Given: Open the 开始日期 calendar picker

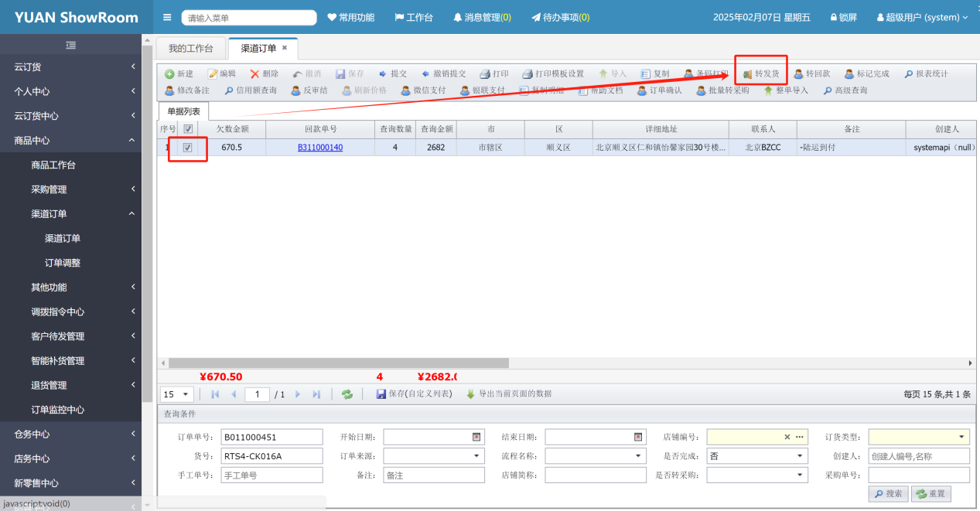Looking at the screenshot, I should click(476, 437).
